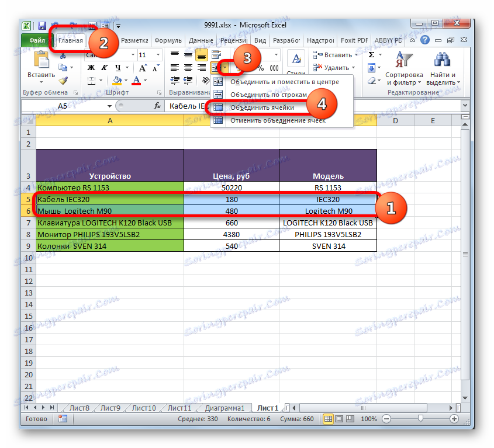Toggle align text left

click(175, 67)
